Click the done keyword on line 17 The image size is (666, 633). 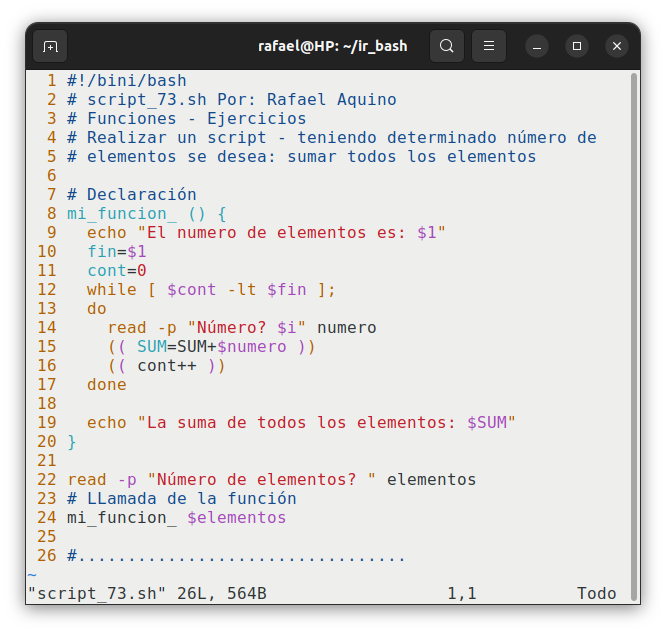[x=107, y=385]
